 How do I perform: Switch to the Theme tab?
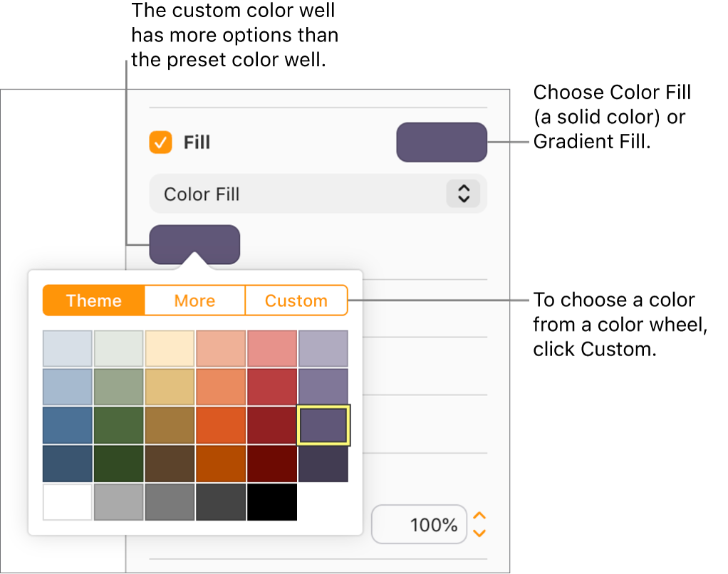click(93, 301)
